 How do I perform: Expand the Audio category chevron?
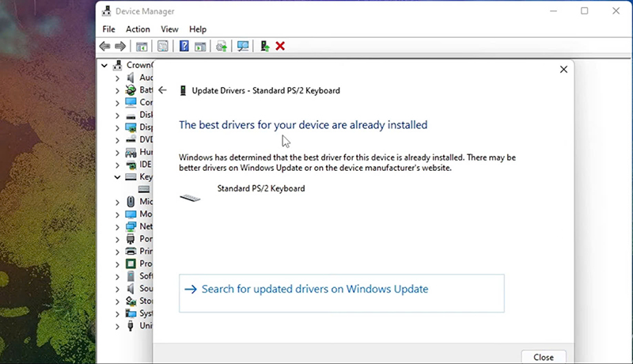pos(117,78)
